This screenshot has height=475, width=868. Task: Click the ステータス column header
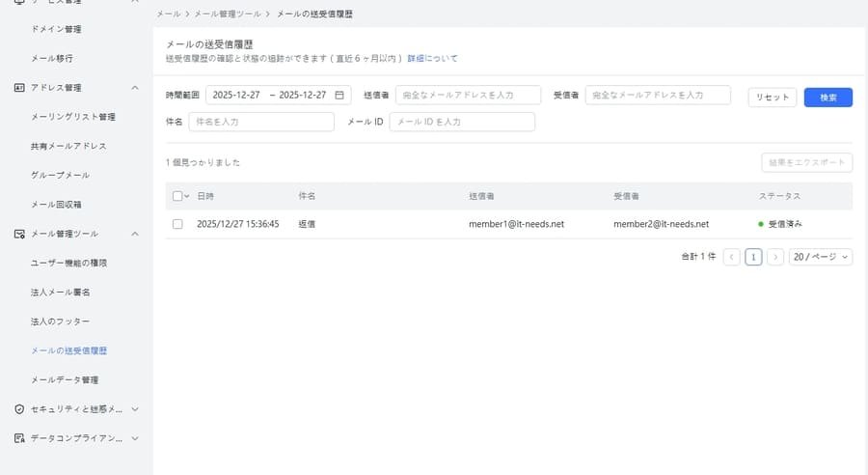779,196
